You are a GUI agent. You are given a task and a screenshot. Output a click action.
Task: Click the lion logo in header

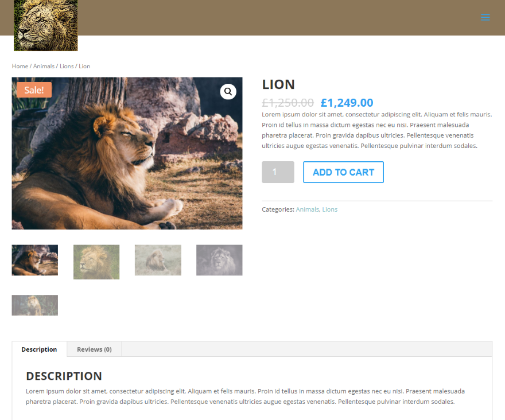pos(46,25)
